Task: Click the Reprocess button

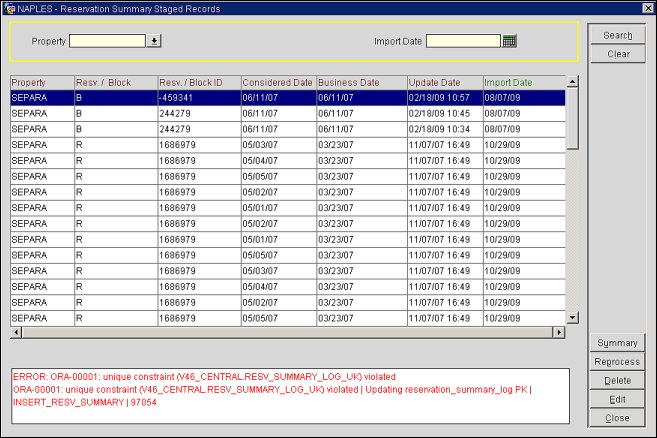Action: [617, 362]
